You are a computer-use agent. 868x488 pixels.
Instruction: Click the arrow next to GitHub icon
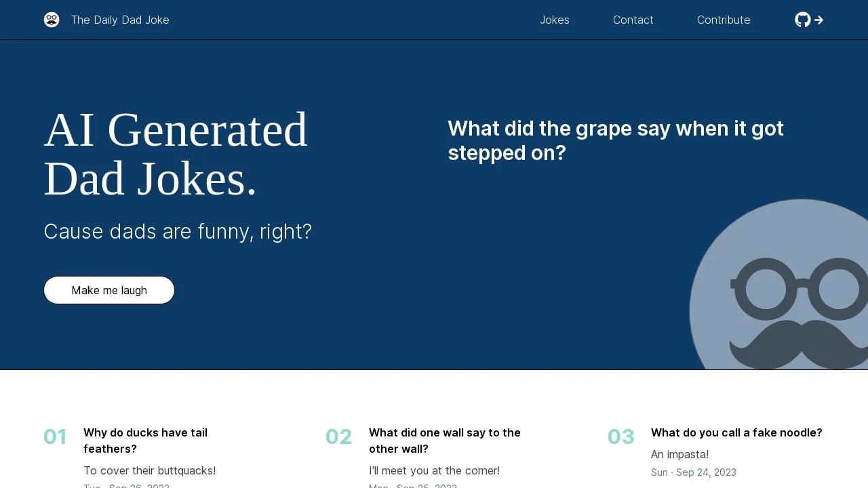click(818, 20)
